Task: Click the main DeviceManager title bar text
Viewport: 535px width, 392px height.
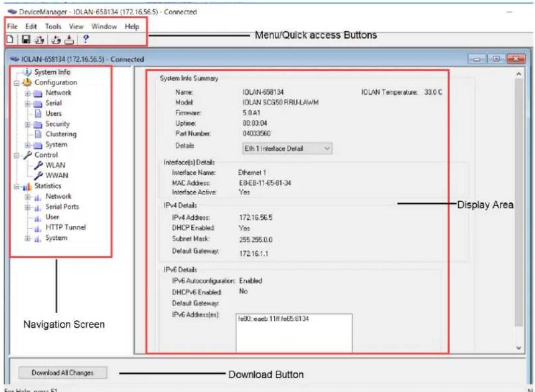Action: 108,12
